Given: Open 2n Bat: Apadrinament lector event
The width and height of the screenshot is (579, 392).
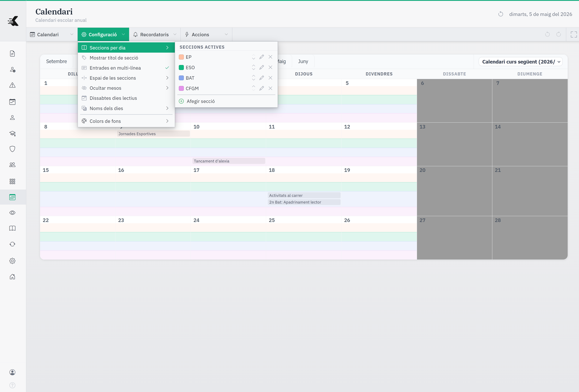Looking at the screenshot, I should [304, 202].
